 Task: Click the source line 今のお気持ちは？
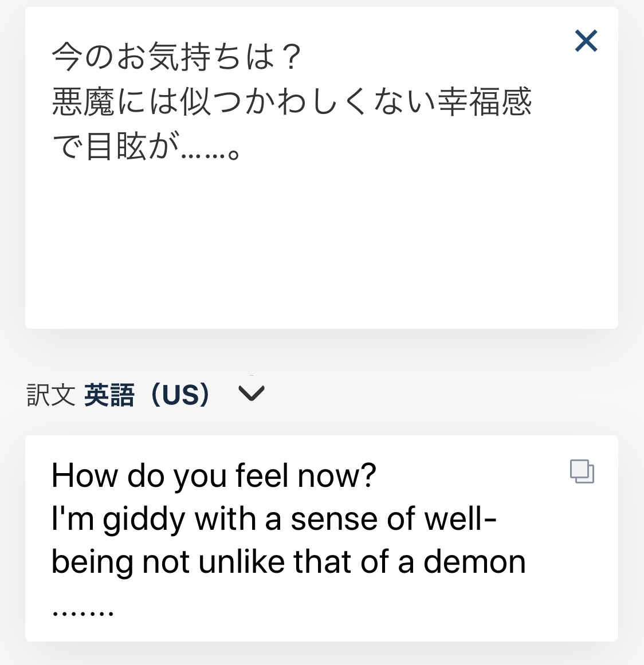click(x=176, y=57)
